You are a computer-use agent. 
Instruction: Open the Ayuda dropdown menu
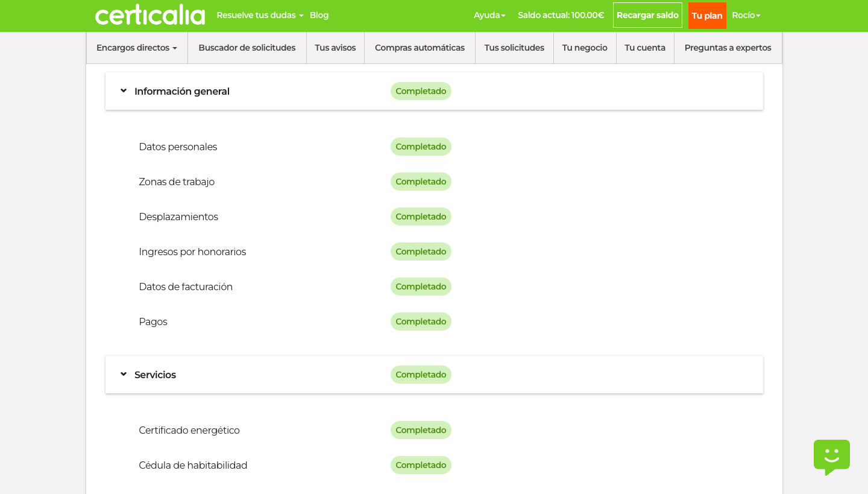click(489, 15)
